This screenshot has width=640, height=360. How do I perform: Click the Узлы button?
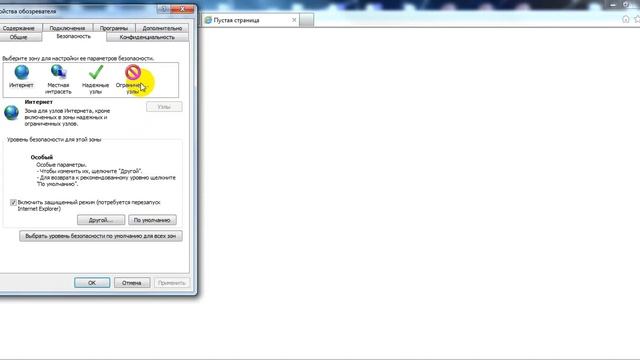tap(164, 107)
